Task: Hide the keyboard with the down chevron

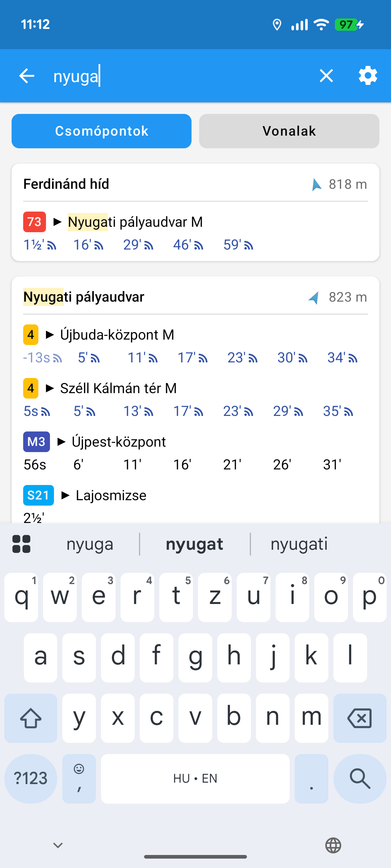Action: 58,845
